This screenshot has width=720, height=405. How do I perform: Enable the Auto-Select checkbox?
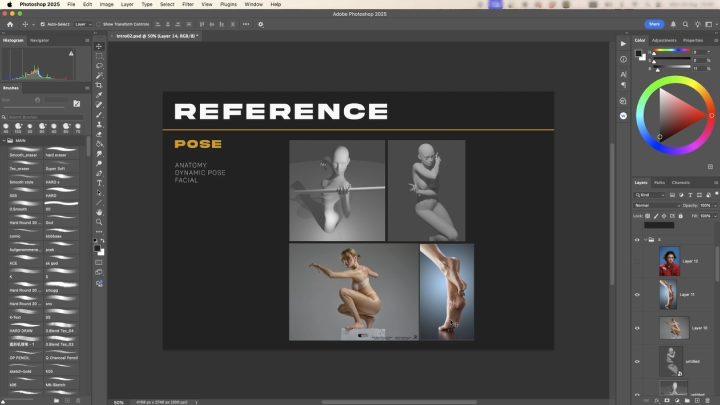pyautogui.click(x=41, y=23)
